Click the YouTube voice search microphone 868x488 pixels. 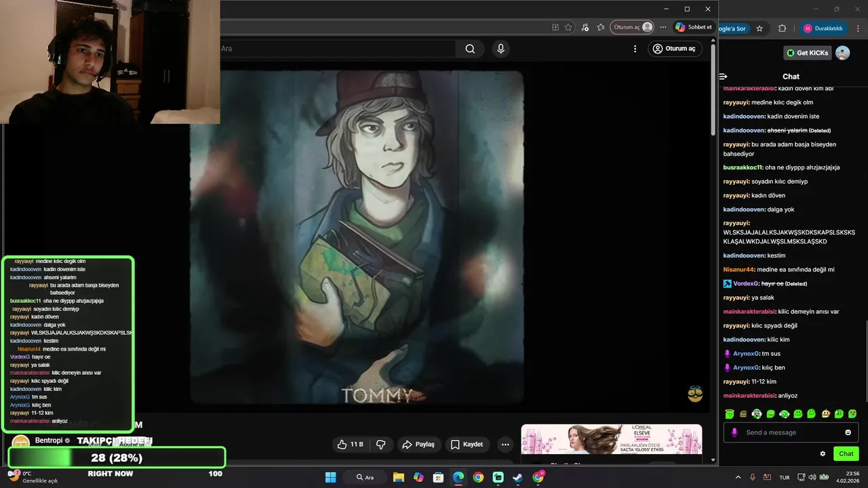(500, 49)
